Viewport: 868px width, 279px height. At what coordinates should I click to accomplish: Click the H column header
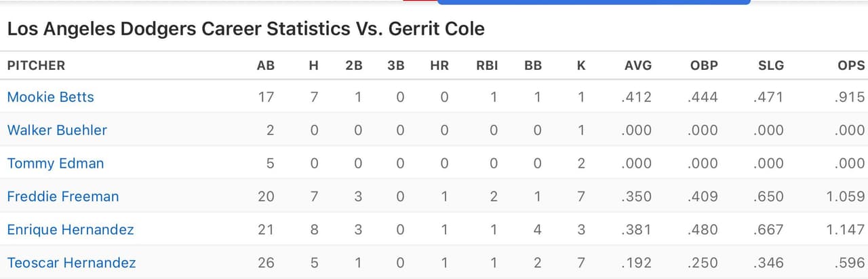pyautogui.click(x=313, y=66)
